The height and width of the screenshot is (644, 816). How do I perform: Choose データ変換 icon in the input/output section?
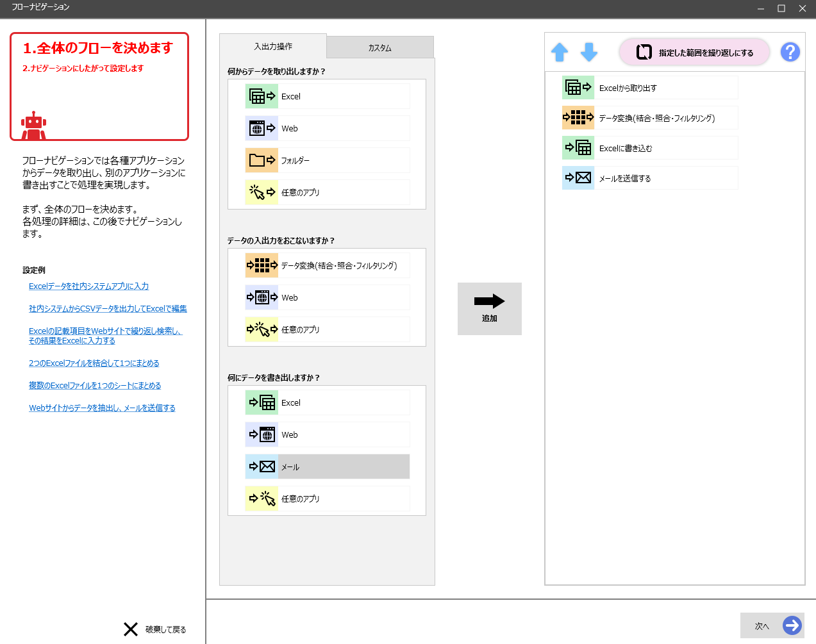pyautogui.click(x=262, y=265)
